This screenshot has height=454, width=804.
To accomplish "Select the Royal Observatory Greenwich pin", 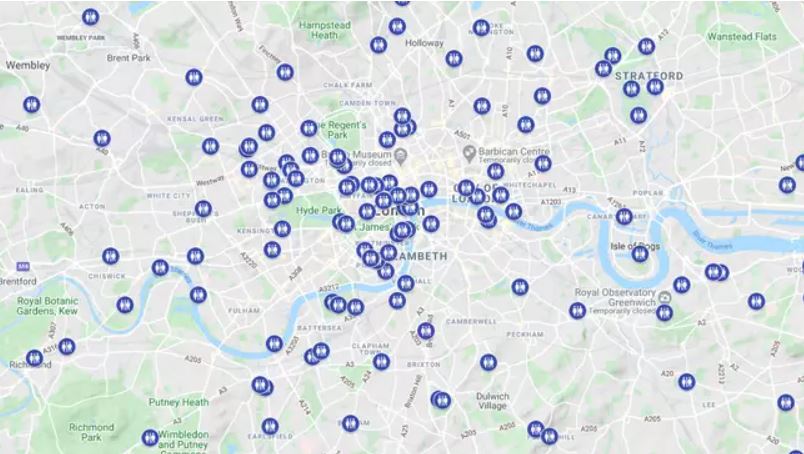I will pos(665,297).
